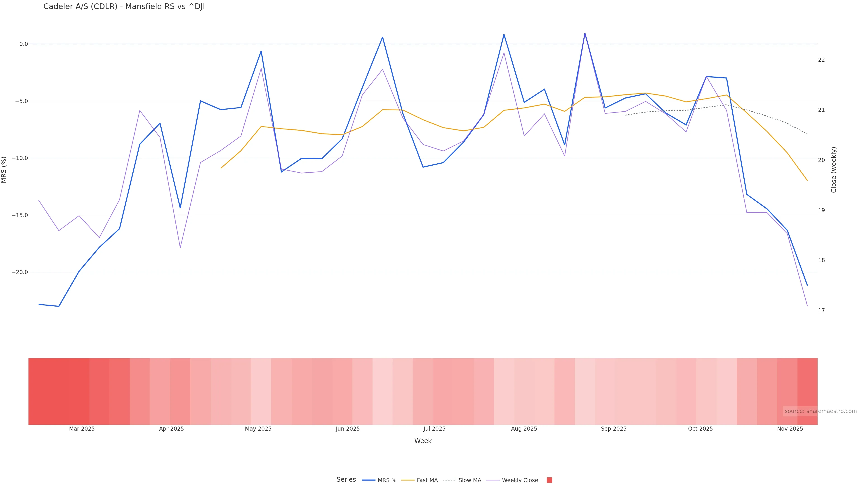Toggle the MRS % legend entry
The width and height of the screenshot is (868, 488).
coord(387,480)
